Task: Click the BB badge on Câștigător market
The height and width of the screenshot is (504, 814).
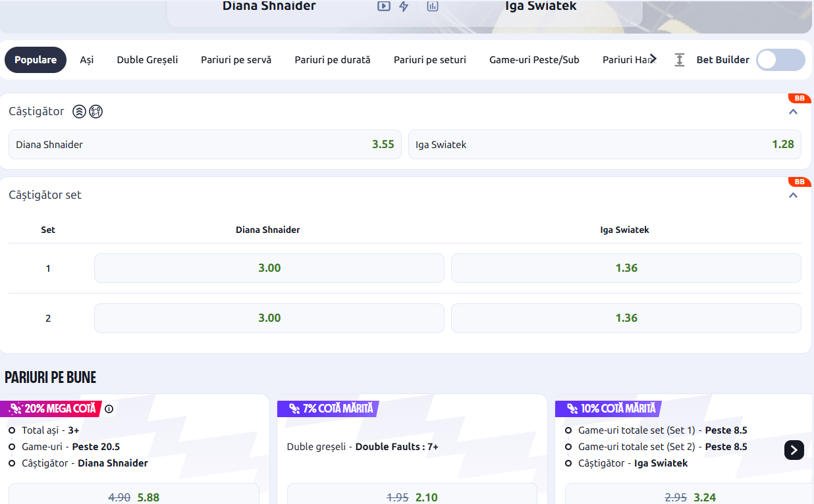Action: (800, 98)
